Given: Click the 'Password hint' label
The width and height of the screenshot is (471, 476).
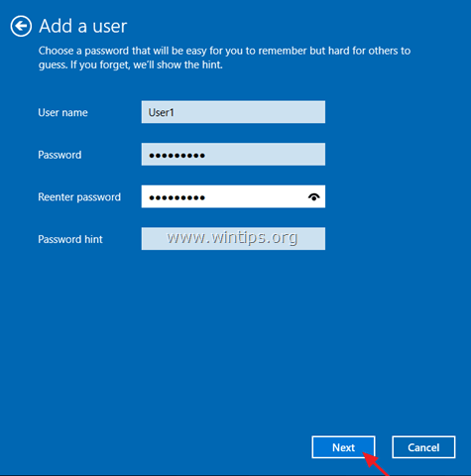Looking at the screenshot, I should click(70, 239).
